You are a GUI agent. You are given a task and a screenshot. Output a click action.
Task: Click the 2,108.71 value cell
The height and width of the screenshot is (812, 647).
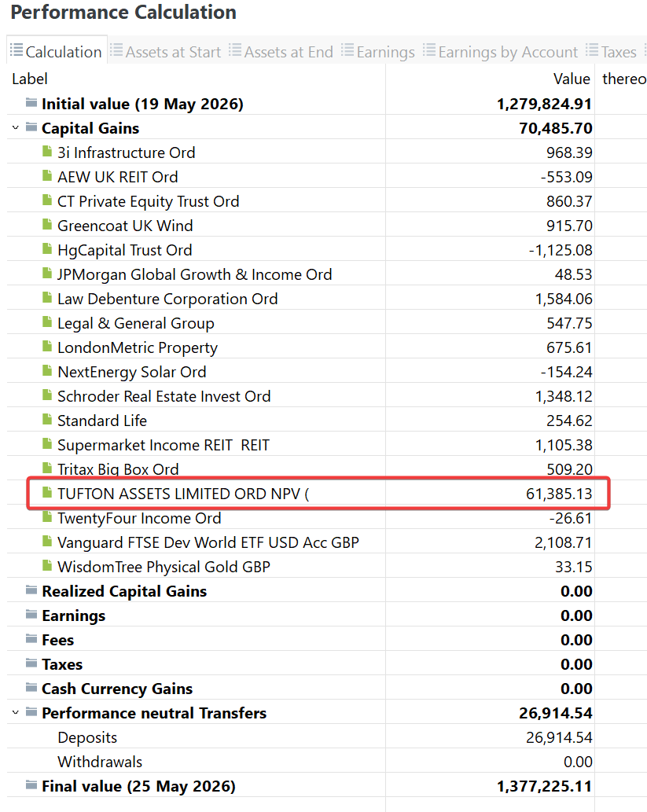pos(563,542)
